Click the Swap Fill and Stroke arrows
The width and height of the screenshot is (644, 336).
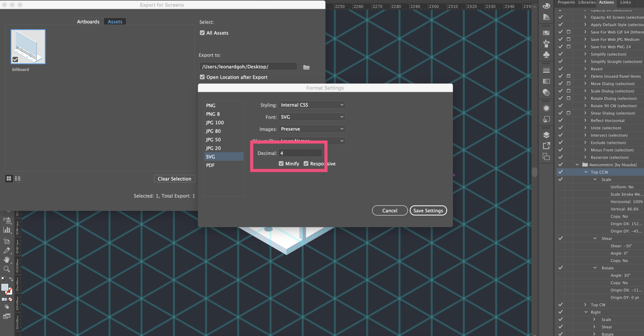(10, 279)
